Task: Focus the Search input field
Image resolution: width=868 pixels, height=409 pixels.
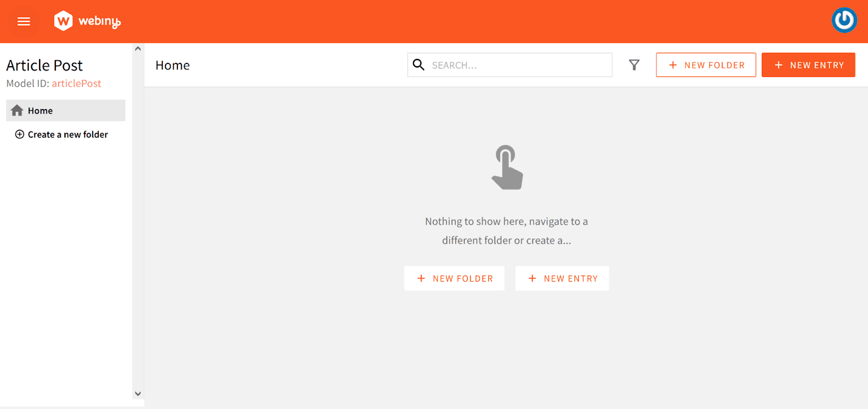Action: 510,65
